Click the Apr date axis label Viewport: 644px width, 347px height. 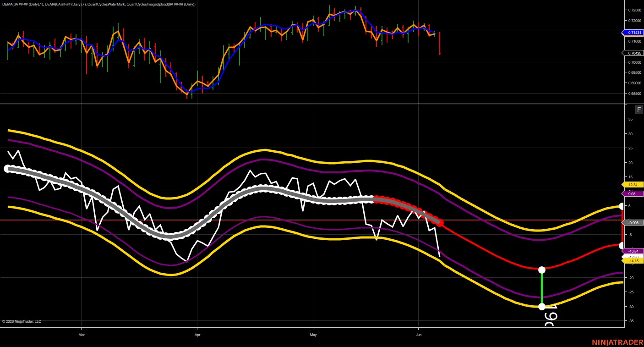pos(197,335)
